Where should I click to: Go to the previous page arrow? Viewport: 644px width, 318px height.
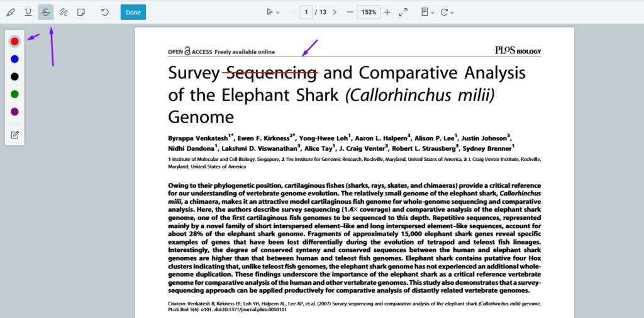coord(294,12)
